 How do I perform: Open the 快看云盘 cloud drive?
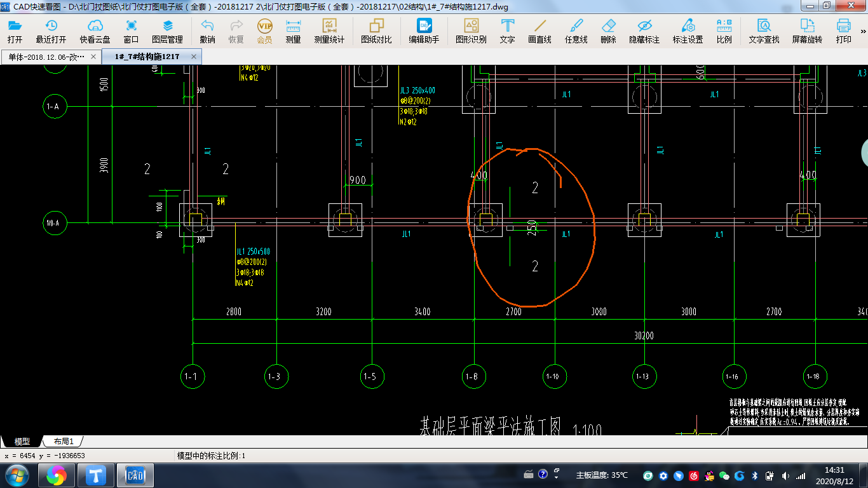(95, 31)
